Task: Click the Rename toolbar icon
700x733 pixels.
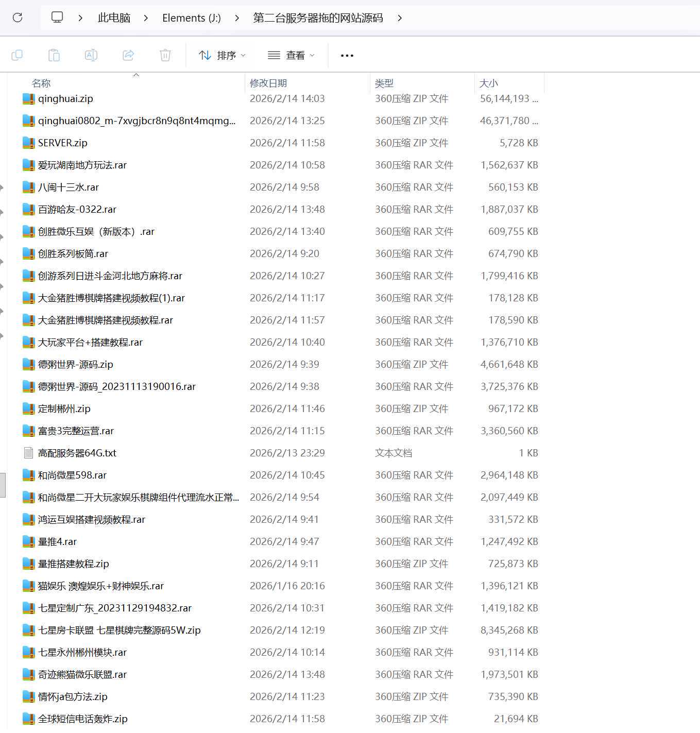Action: [91, 55]
